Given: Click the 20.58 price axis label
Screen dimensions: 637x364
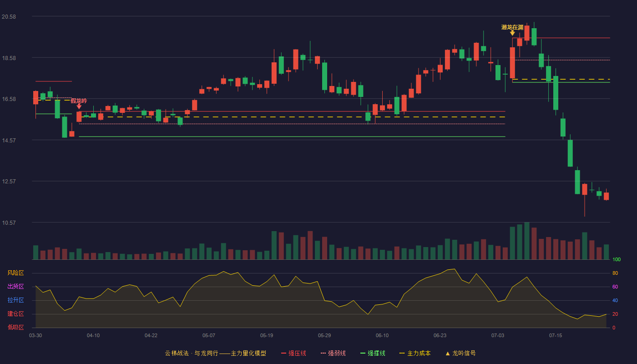Looking at the screenshot, I should [9, 17].
